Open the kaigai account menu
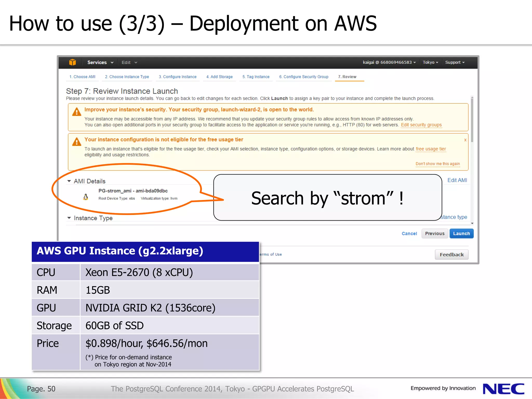532x399 pixels. 389,62
